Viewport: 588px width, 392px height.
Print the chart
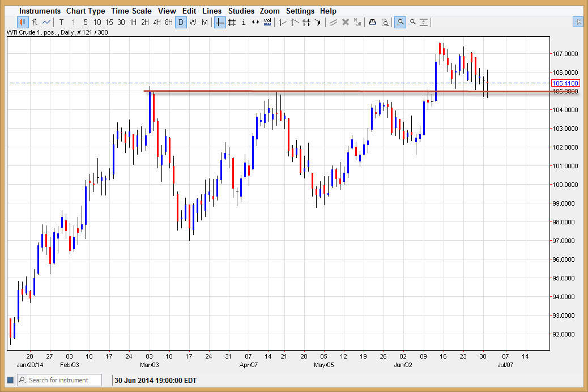pos(372,22)
